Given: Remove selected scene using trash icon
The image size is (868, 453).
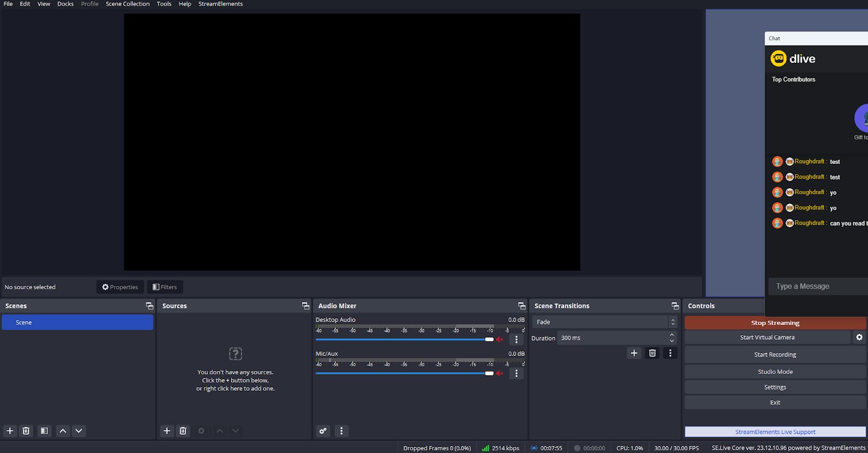Looking at the screenshot, I should pyautogui.click(x=26, y=431).
